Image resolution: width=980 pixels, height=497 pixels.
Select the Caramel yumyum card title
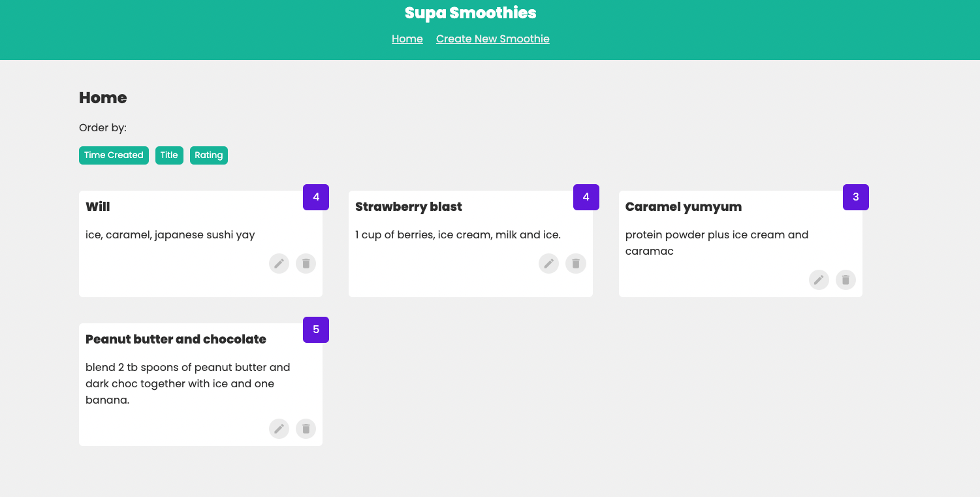[x=683, y=207]
